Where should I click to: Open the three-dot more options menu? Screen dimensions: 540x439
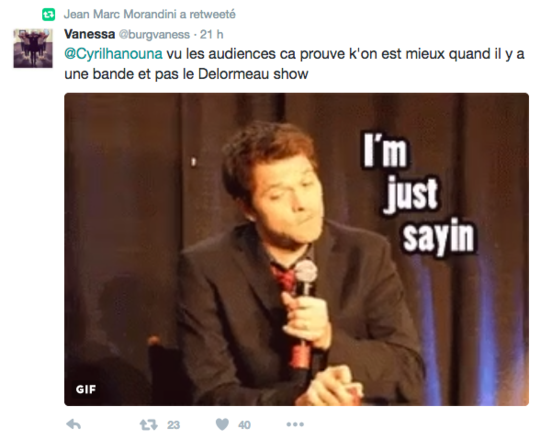click(x=295, y=425)
